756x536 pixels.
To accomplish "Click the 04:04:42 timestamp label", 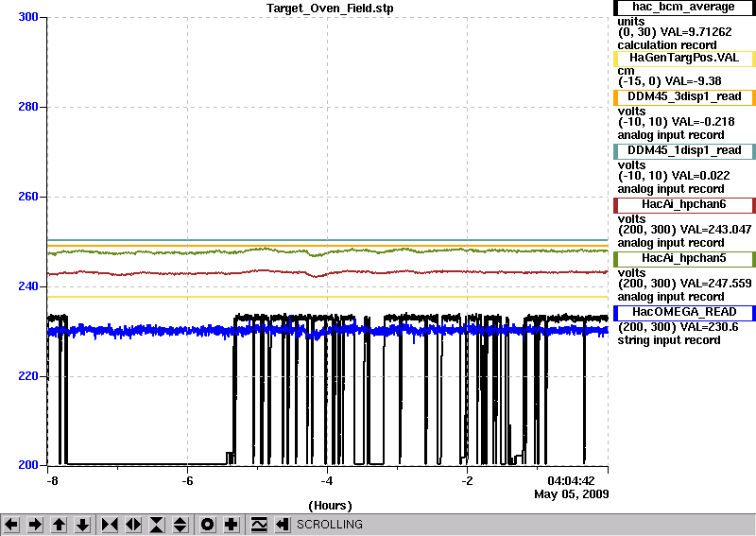I will tap(571, 481).
